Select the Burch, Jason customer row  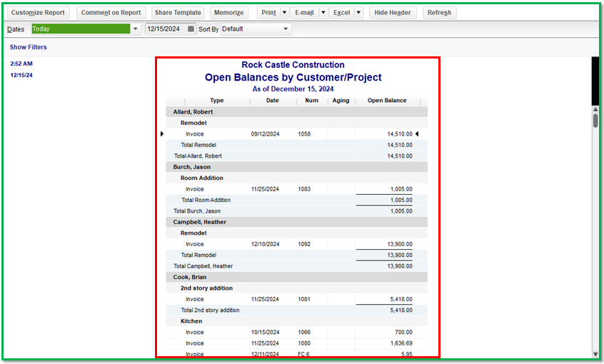[296, 167]
